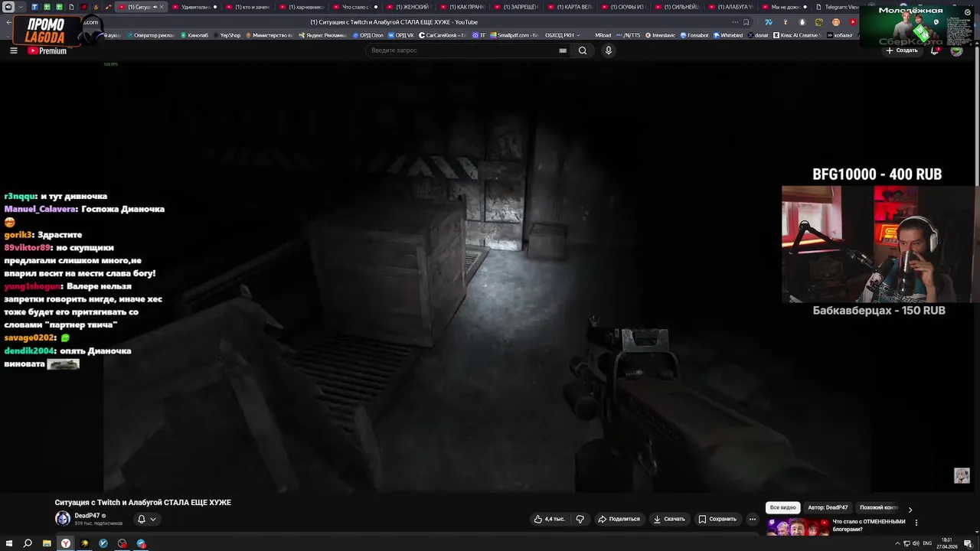
Task: Go to YouTube Premium home logo
Action: coord(47,51)
